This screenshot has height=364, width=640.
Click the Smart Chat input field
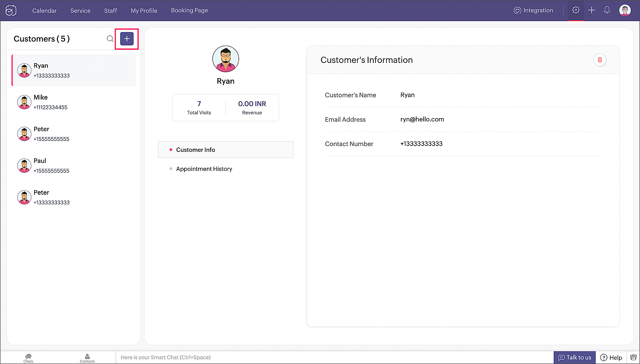tap(332, 357)
